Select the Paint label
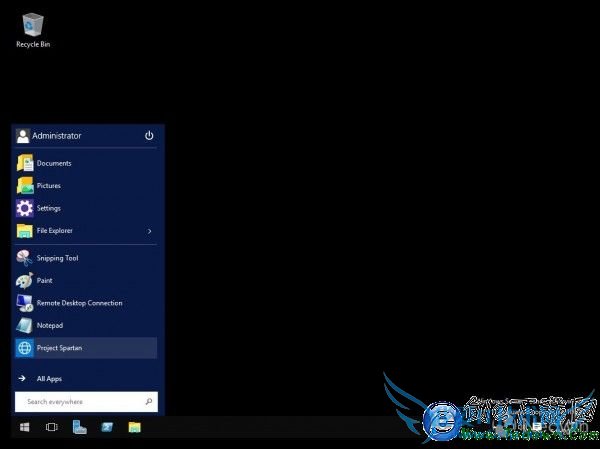 pyautogui.click(x=44, y=281)
